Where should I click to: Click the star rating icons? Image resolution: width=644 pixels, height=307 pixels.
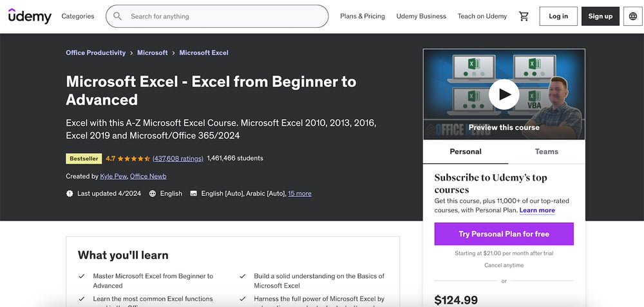(134, 159)
